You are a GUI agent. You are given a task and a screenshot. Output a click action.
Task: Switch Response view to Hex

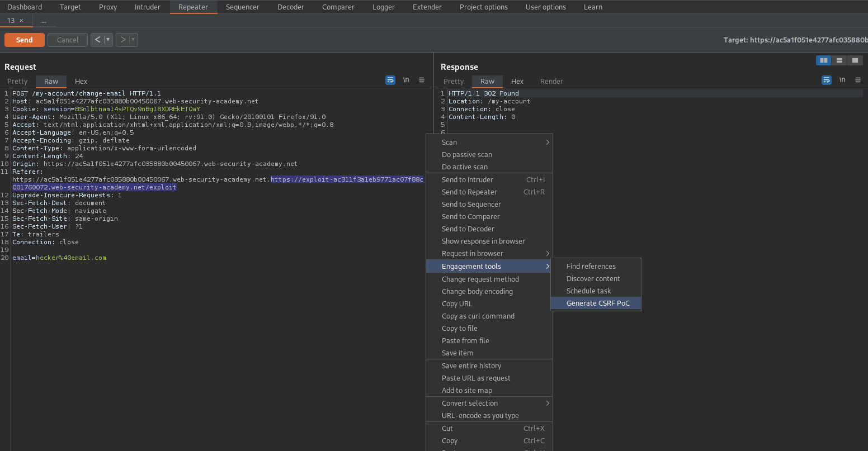(x=517, y=81)
